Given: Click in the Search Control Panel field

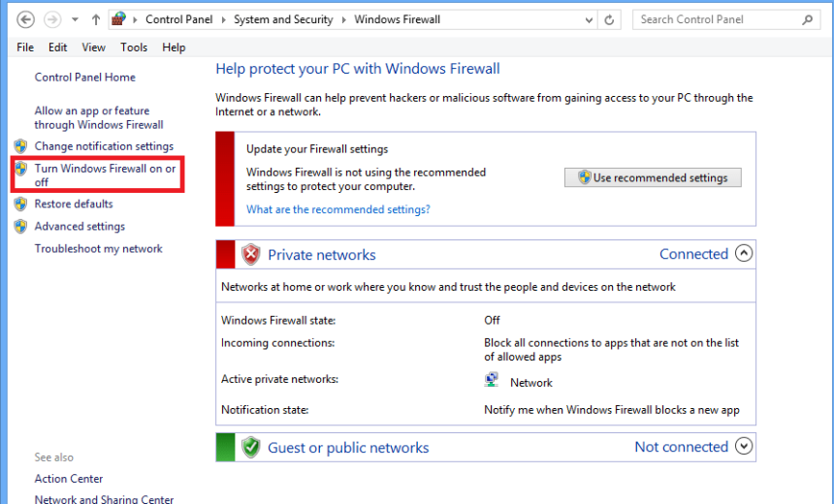Looking at the screenshot, I should click(718, 19).
